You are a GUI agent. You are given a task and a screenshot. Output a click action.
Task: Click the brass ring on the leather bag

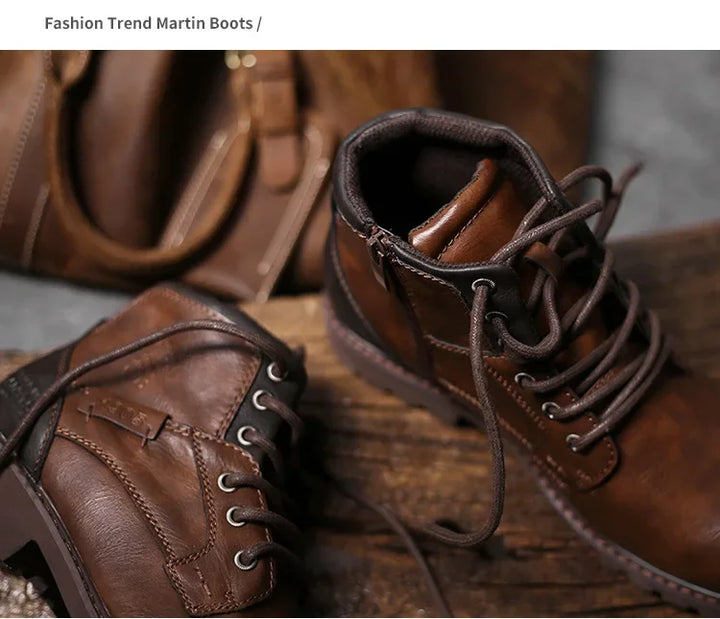tap(240, 60)
